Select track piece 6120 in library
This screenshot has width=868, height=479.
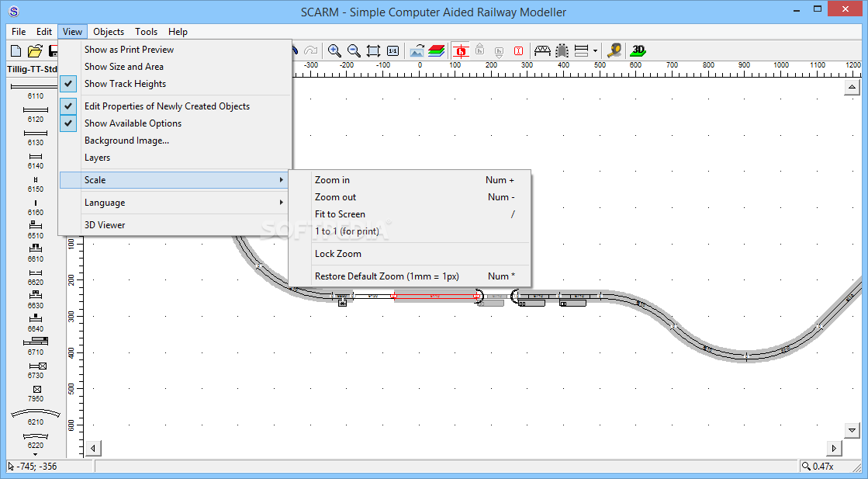pos(36,113)
